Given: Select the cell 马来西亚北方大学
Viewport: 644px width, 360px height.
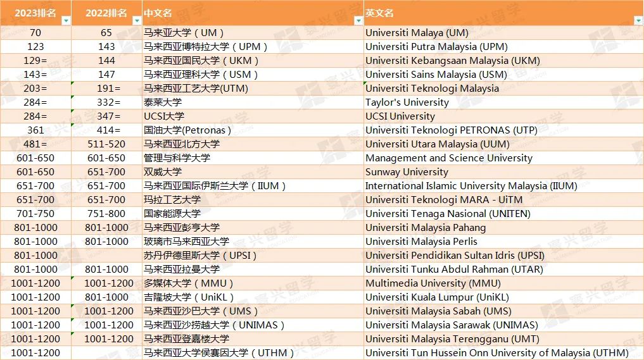Looking at the screenshot, I should click(253, 144).
